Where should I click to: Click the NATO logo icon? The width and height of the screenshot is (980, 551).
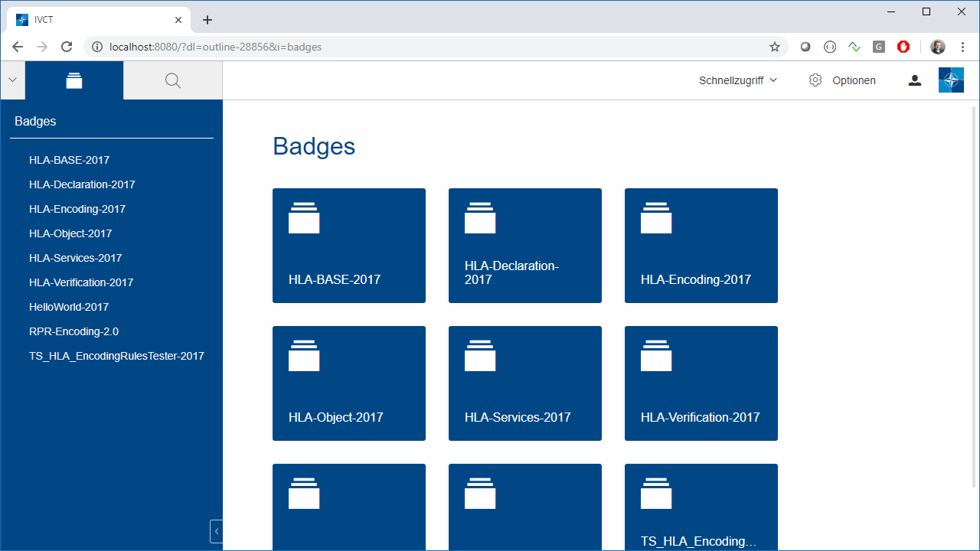951,80
